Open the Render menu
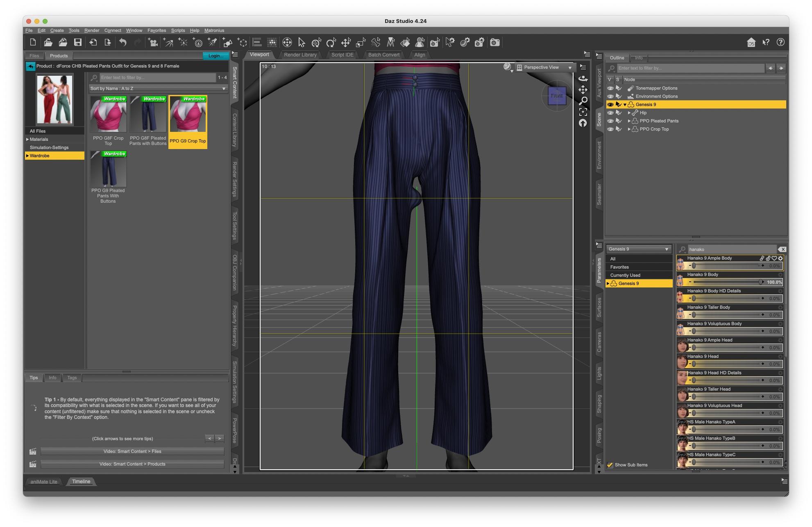 click(x=92, y=30)
